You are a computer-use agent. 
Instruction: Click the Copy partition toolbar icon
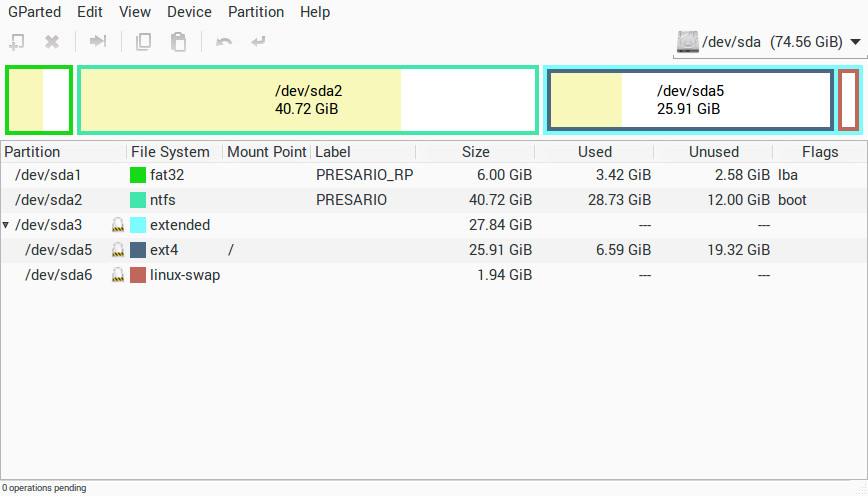click(x=144, y=42)
